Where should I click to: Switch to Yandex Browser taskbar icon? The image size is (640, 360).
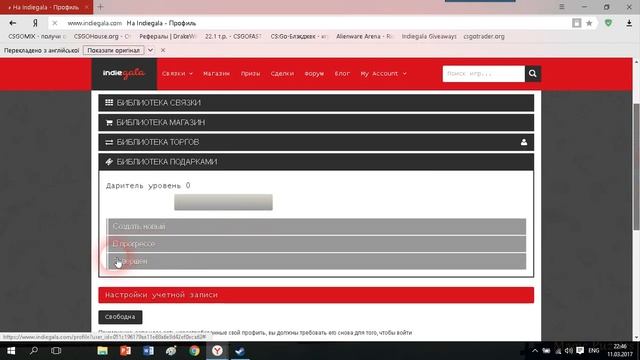[217, 351]
